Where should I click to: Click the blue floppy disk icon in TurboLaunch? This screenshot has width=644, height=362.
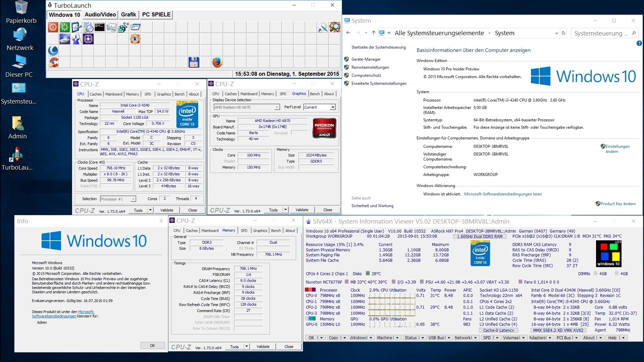coord(194,62)
